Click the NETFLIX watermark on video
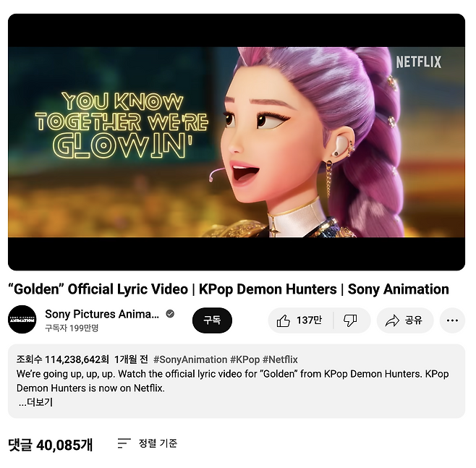Image resolution: width=476 pixels, height=468 pixels. pyautogui.click(x=419, y=62)
